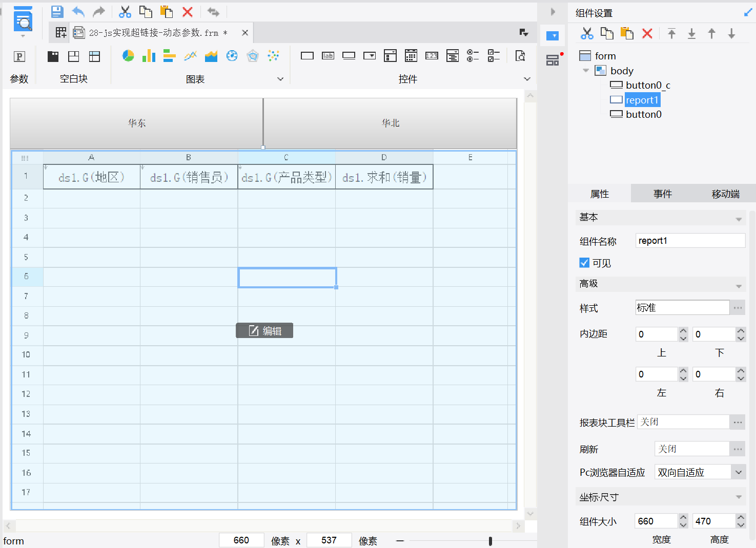The width and height of the screenshot is (756, 548).
Task: Open the 刷新 ellipsis settings button
Action: (738, 449)
